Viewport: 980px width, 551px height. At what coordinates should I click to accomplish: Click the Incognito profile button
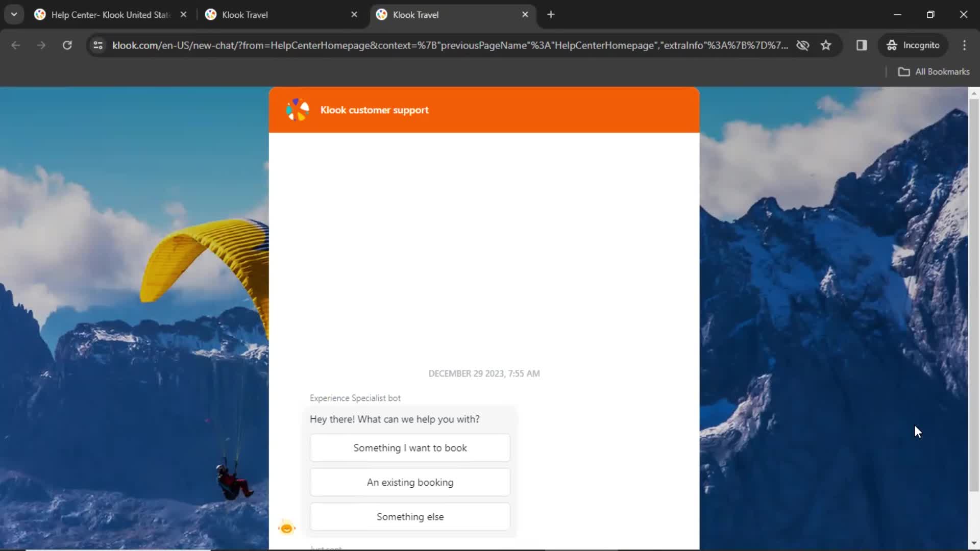(x=913, y=45)
